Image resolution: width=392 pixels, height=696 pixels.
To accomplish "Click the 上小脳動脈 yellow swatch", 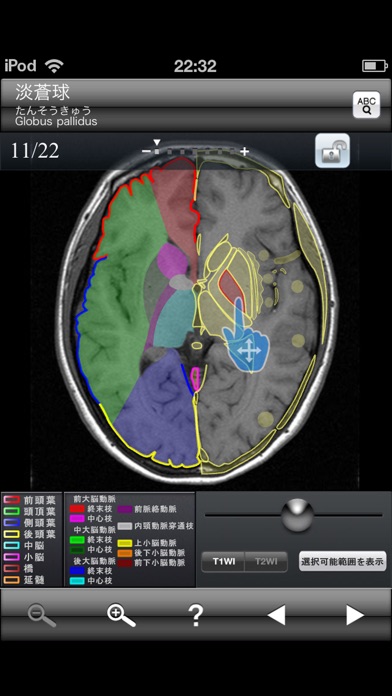I will coord(124,543).
